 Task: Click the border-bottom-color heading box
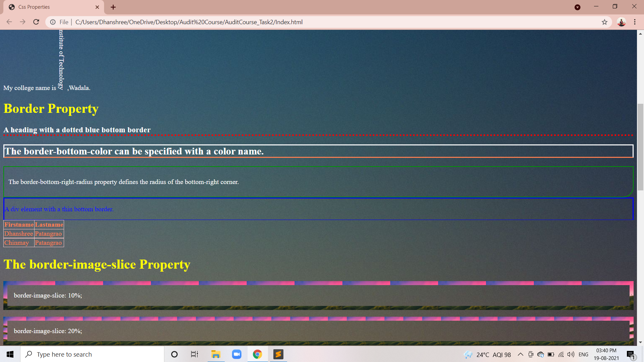[318, 151]
